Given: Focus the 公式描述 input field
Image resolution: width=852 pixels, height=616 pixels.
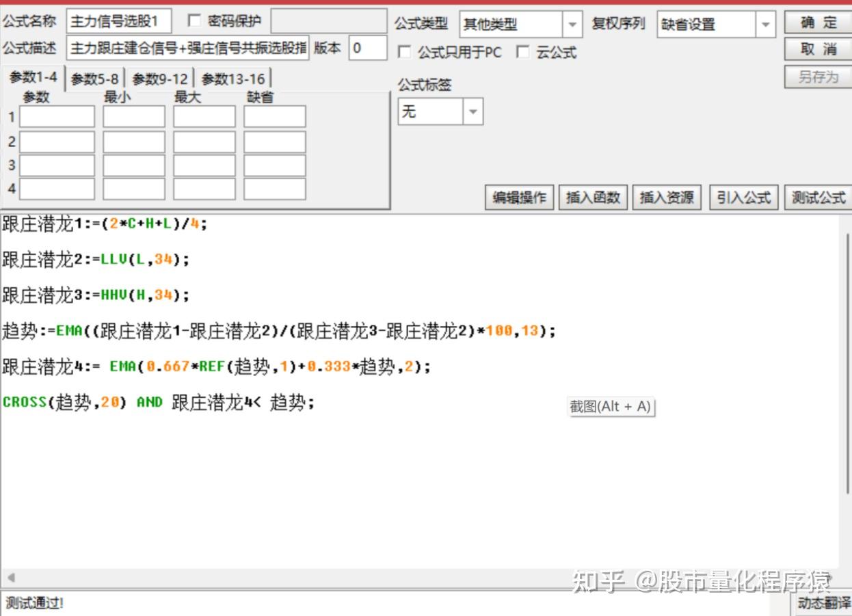Looking at the screenshot, I should (188, 49).
